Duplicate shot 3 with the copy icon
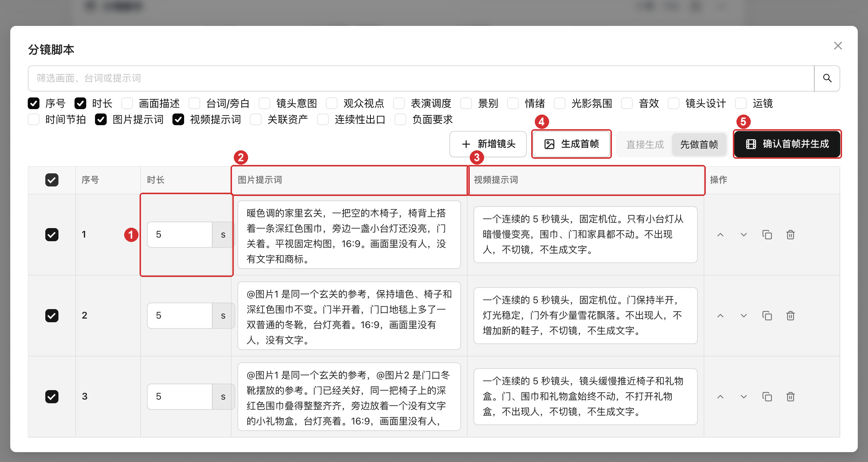Image resolution: width=868 pixels, height=462 pixels. (767, 397)
